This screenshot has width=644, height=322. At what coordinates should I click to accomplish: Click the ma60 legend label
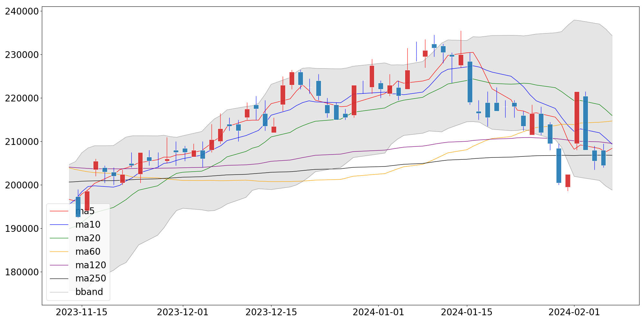pos(88,252)
